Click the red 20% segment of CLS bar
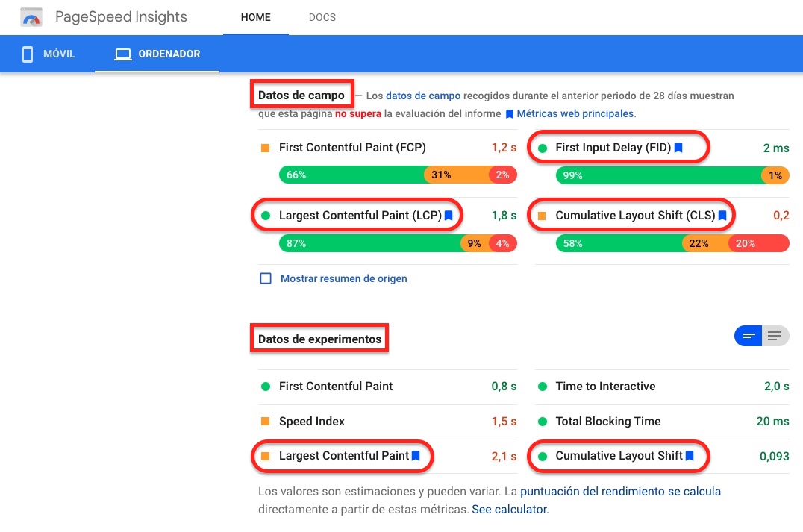The image size is (803, 532). [x=758, y=243]
